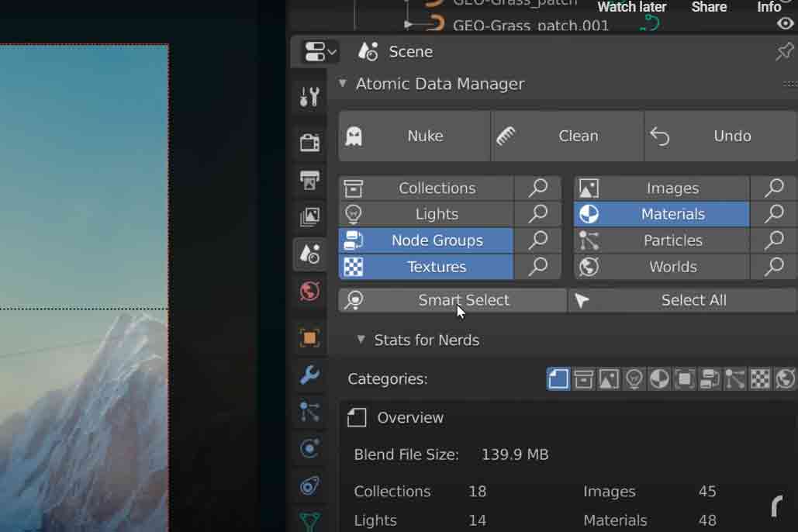Open the Modifiers wrench tab
This screenshot has width=798, height=532.
pyautogui.click(x=309, y=375)
